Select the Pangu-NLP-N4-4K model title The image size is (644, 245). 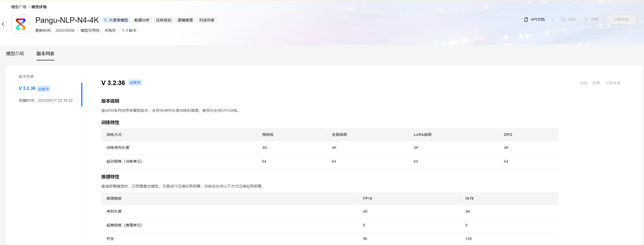pos(67,20)
